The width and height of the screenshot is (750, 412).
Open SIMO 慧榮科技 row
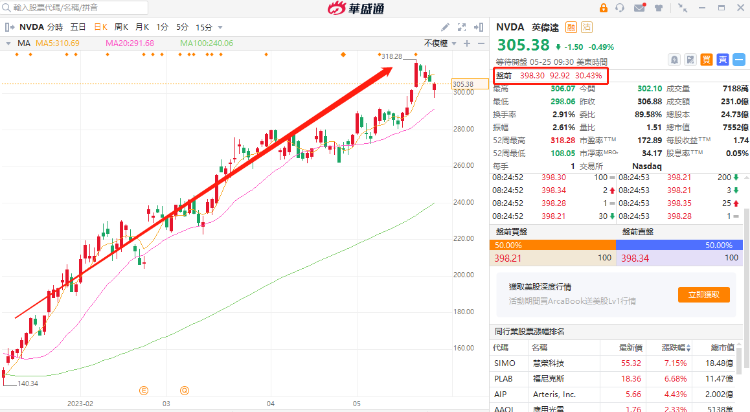pyautogui.click(x=614, y=363)
